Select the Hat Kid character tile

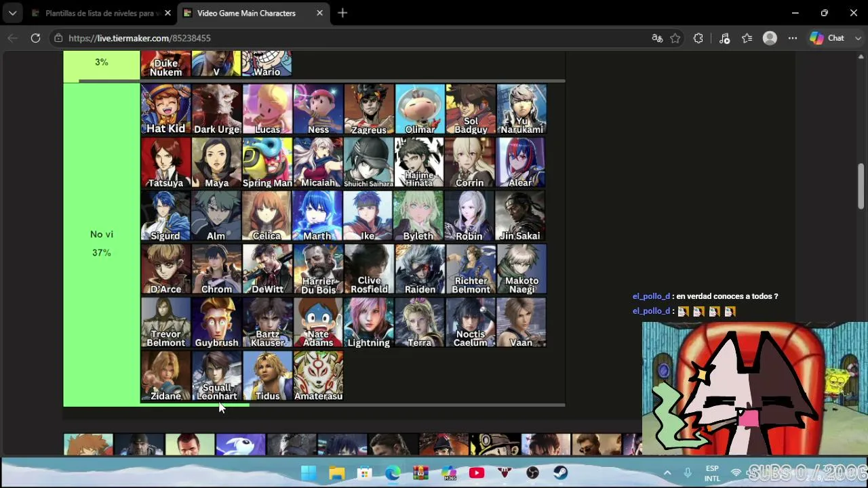166,109
